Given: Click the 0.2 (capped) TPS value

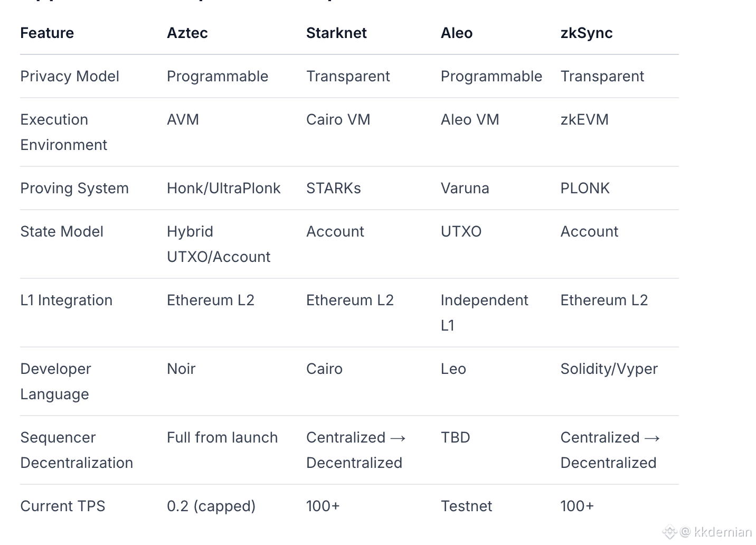Looking at the screenshot, I should coord(211,506).
